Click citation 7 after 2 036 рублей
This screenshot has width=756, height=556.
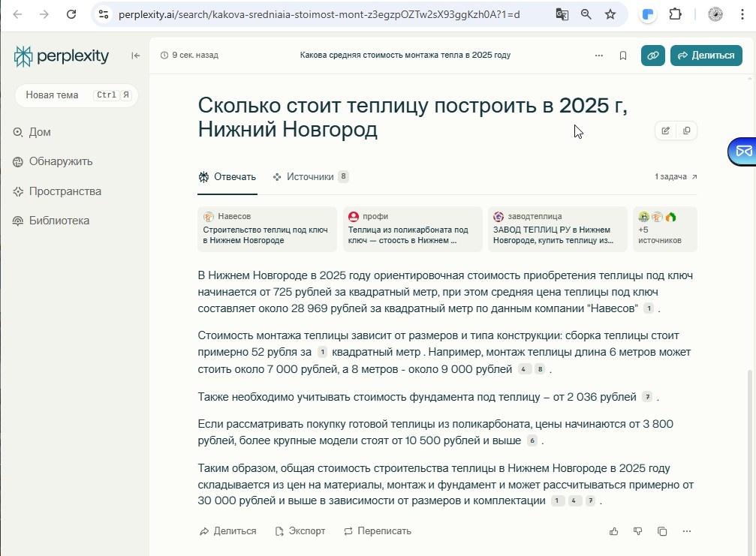tap(648, 397)
